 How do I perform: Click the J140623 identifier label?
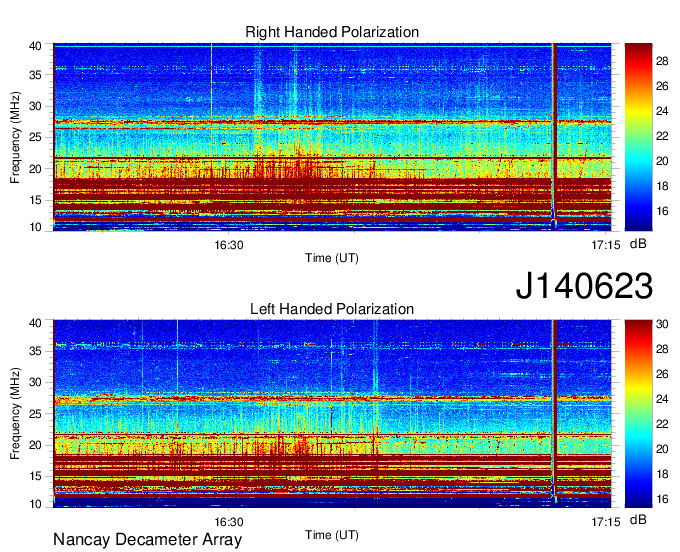pyautogui.click(x=584, y=286)
